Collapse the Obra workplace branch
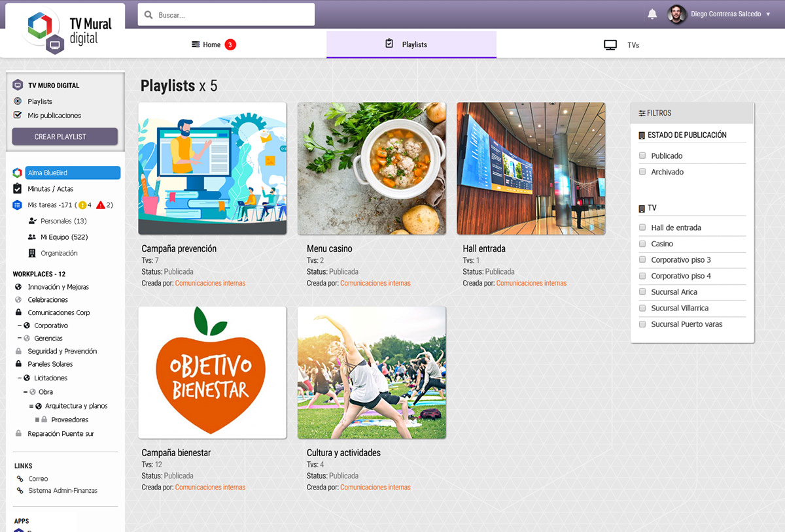Image resolution: width=785 pixels, height=532 pixels. tap(26, 392)
